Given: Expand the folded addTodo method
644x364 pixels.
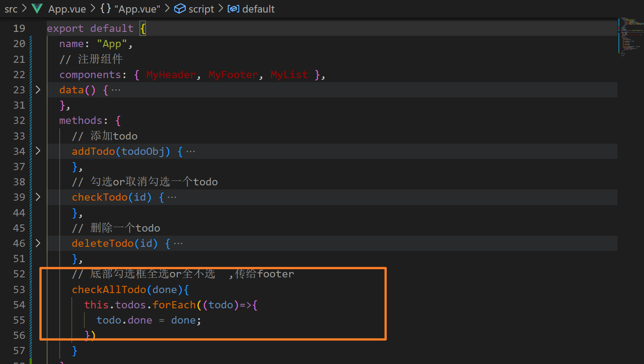Looking at the screenshot, I should (38, 151).
